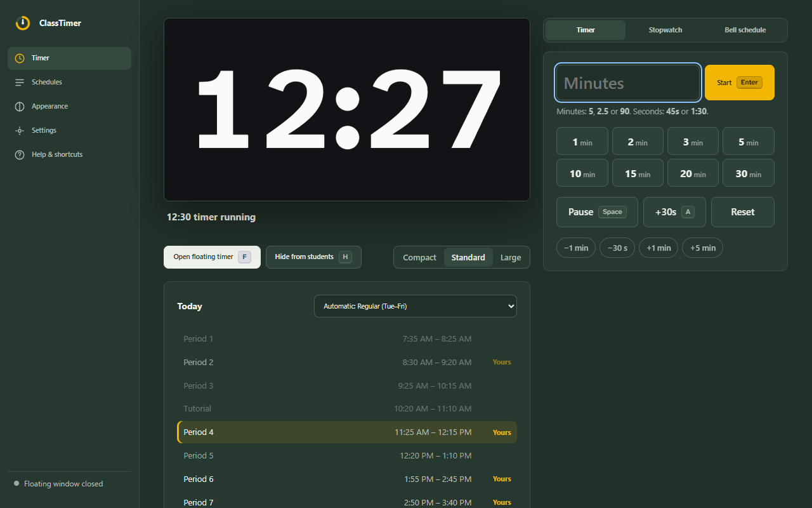Click the ClassTimer logo icon
Viewport: 812px width, 508px height.
pos(23,23)
